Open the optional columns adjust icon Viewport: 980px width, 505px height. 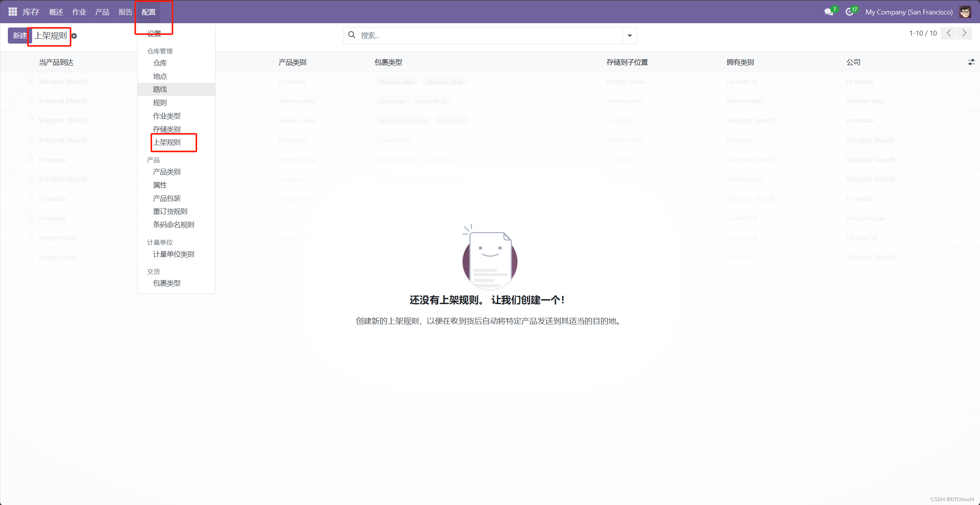971,62
